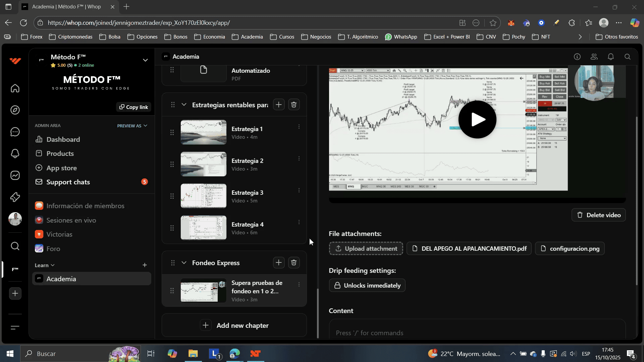Click the Delete video button
The image size is (644, 362).
coord(599,215)
